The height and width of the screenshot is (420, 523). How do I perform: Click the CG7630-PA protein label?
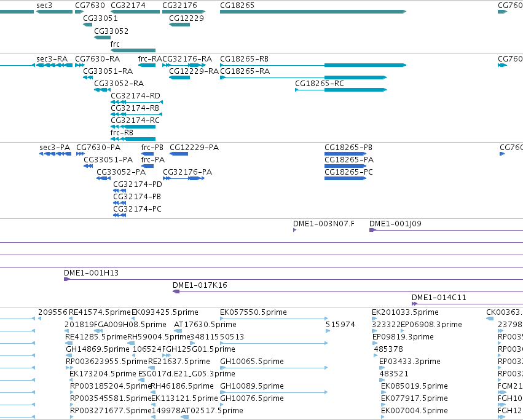[98, 148]
